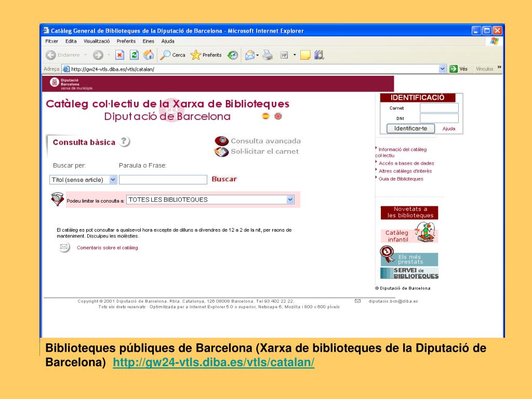
Task: Open Altres catàlegs d'interès link
Action: [x=405, y=171]
